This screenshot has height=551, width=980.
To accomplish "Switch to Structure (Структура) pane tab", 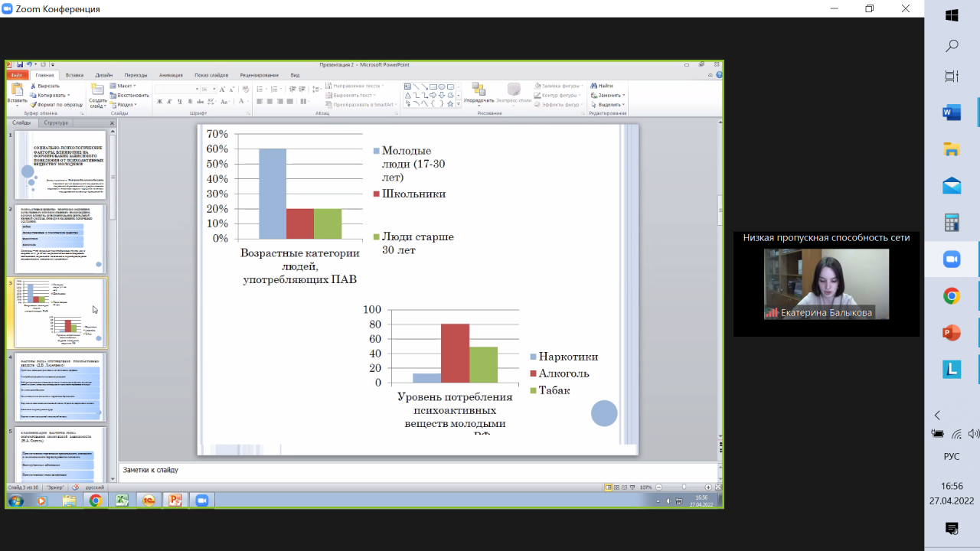I will (x=56, y=122).
